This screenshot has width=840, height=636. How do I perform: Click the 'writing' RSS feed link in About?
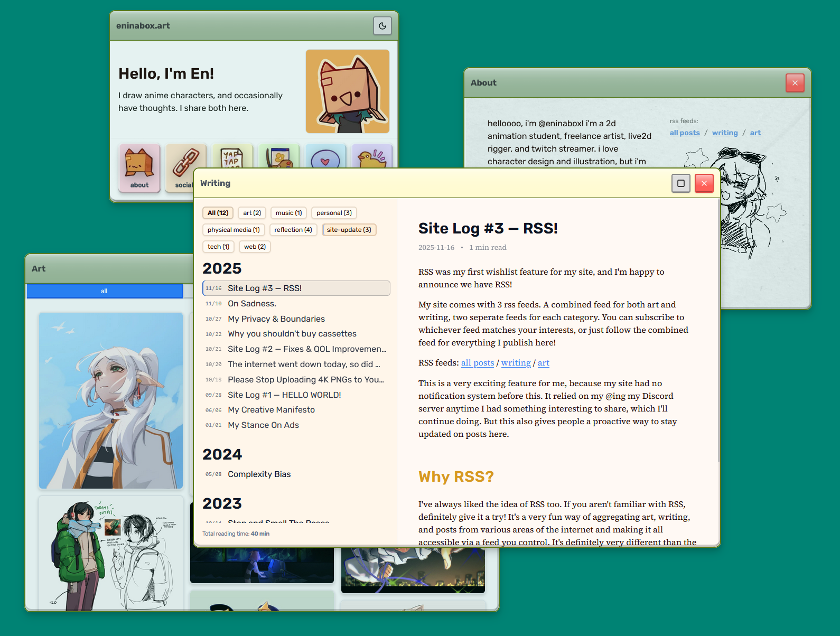tap(724, 133)
